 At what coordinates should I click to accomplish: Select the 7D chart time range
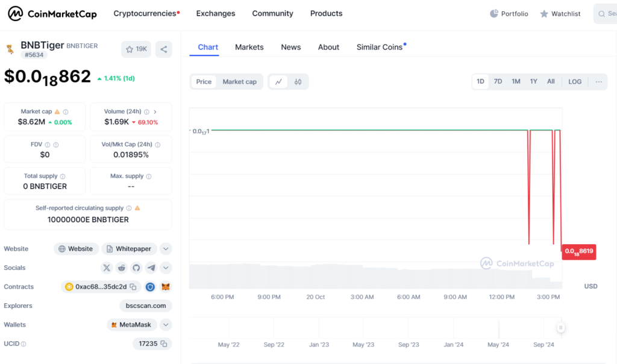[498, 81]
